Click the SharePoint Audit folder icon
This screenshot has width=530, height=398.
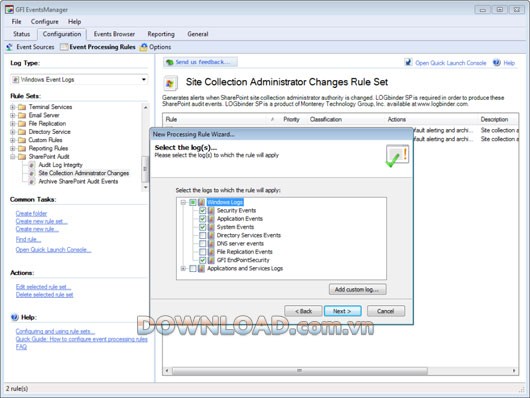tap(22, 157)
